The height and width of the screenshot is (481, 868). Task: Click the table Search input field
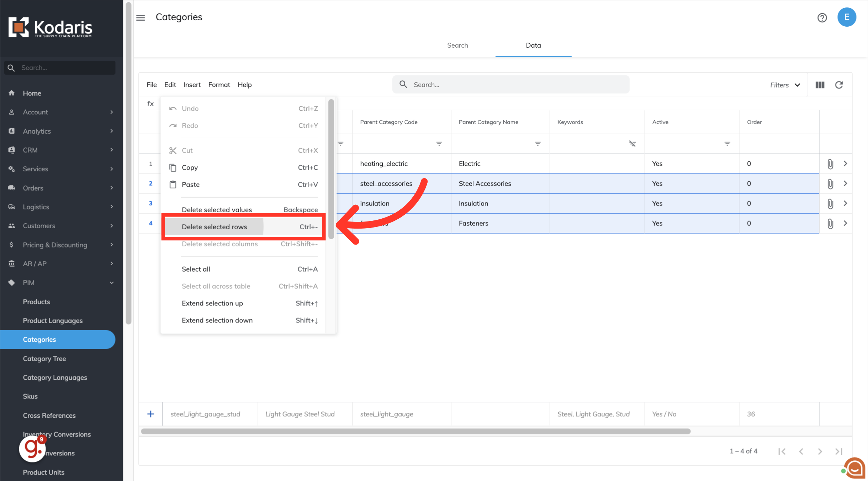(x=511, y=85)
